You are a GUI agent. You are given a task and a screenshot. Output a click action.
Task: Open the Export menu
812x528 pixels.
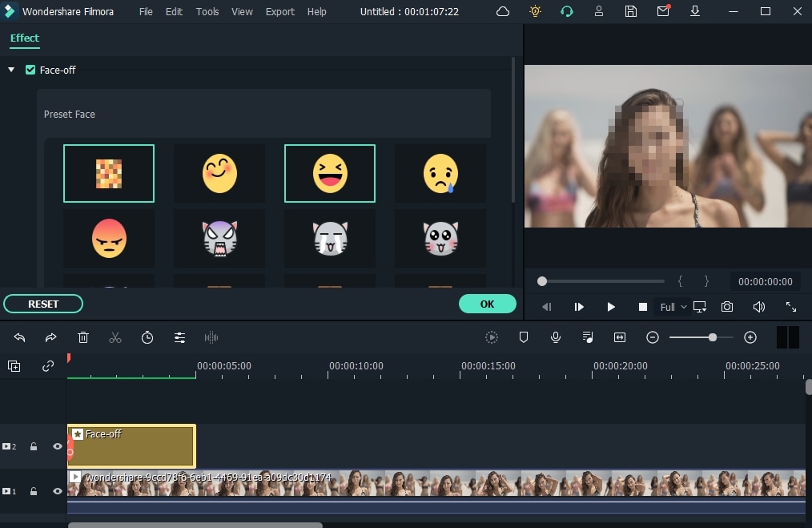280,11
